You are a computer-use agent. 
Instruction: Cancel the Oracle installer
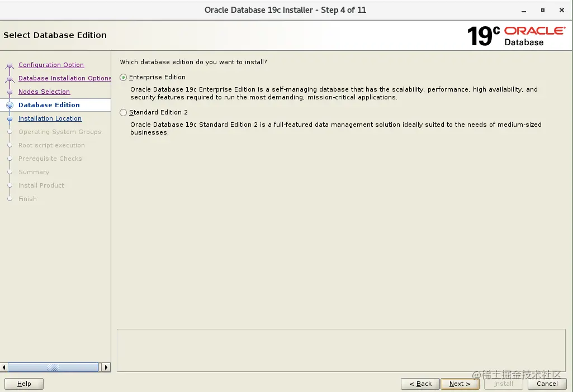tap(547, 384)
